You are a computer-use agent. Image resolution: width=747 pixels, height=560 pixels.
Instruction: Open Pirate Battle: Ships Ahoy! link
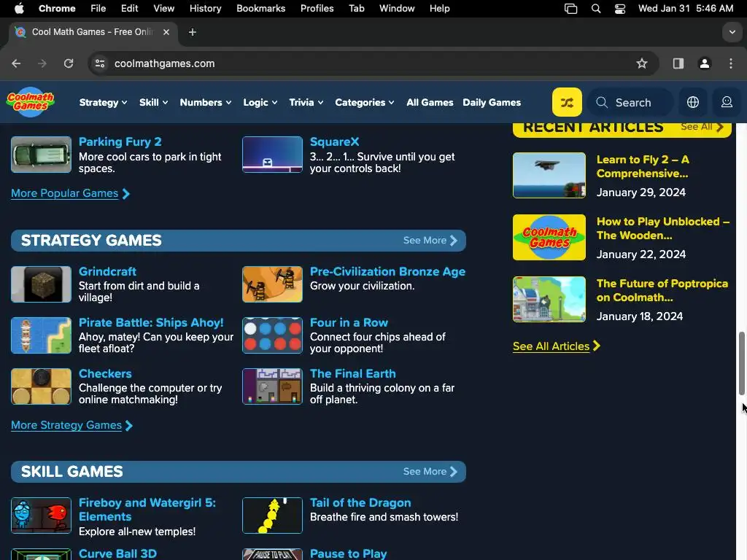tap(150, 322)
